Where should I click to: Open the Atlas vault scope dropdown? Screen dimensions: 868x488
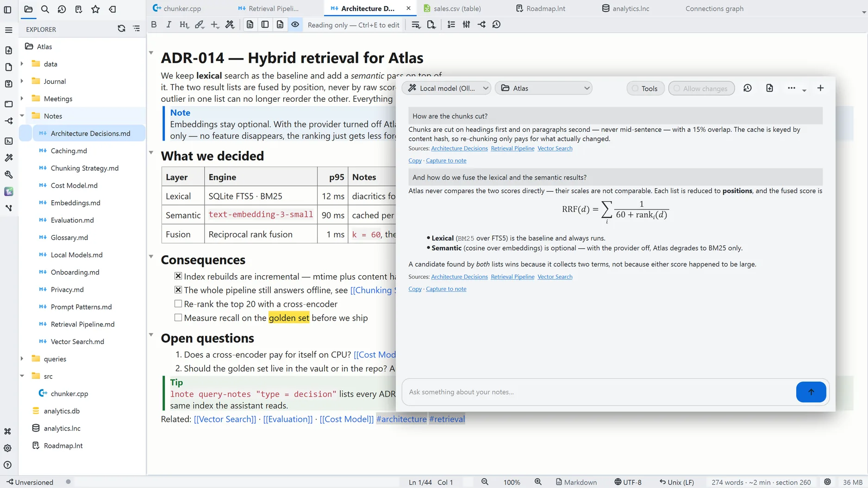[x=543, y=88]
